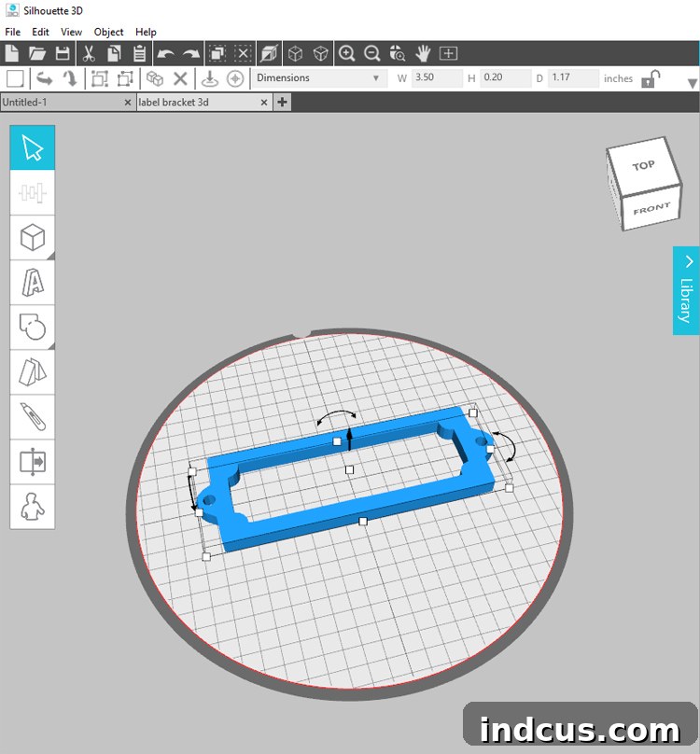The height and width of the screenshot is (754, 700).
Task: Click the figure bust tool
Action: (x=33, y=507)
